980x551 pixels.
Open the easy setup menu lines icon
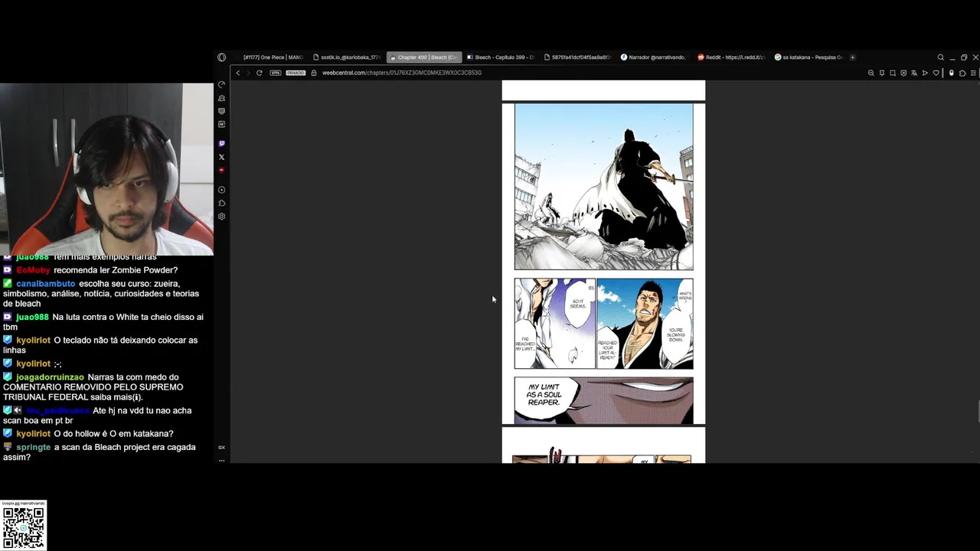pyautogui.click(x=973, y=73)
